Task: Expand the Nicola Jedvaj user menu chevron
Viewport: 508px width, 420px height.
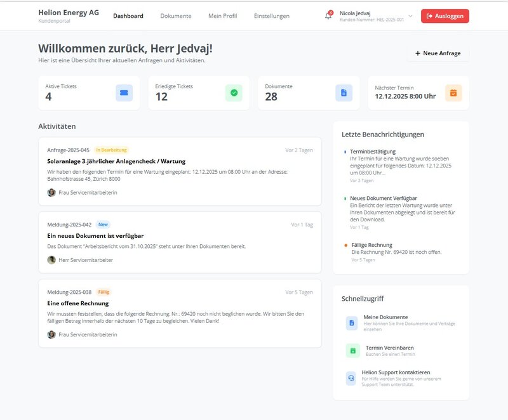Action: coord(410,16)
